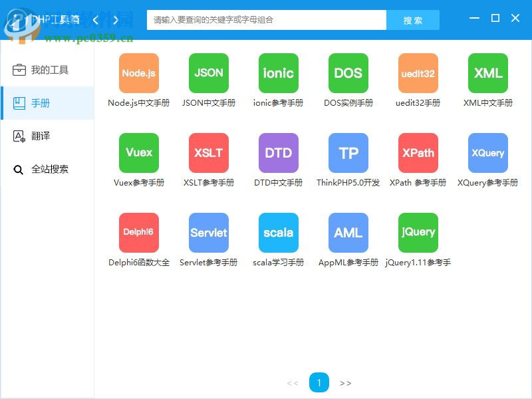532x399 pixels.
Task: Open the ThinkPHP5.0开发 manual
Action: coord(348,153)
